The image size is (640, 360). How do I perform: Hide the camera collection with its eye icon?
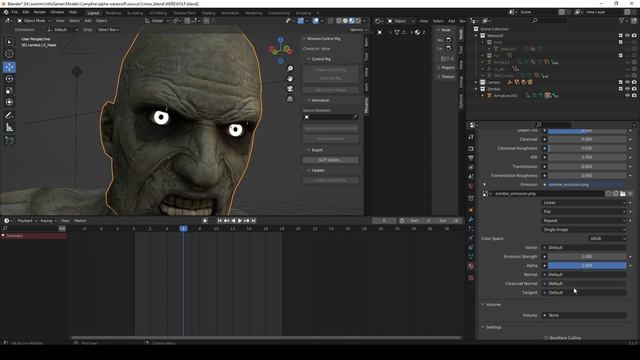[x=627, y=82]
